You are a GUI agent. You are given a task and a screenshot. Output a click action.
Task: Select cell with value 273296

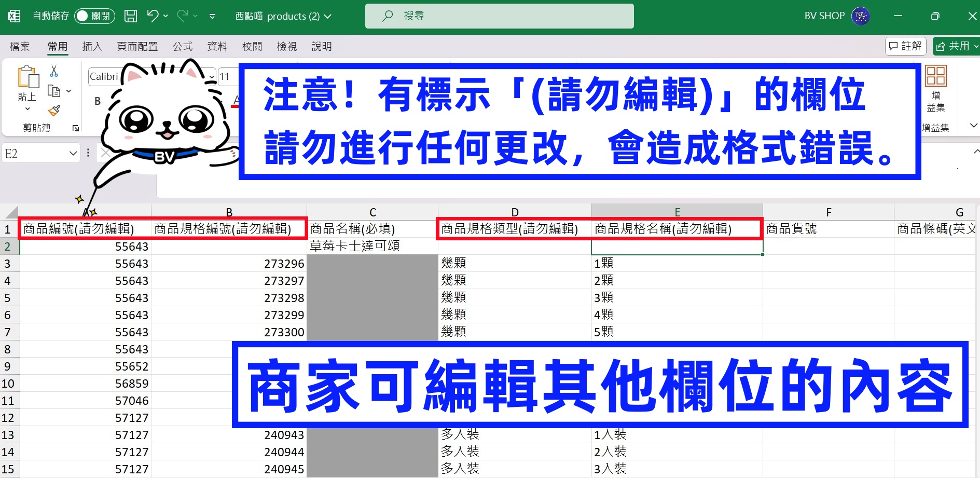229,264
